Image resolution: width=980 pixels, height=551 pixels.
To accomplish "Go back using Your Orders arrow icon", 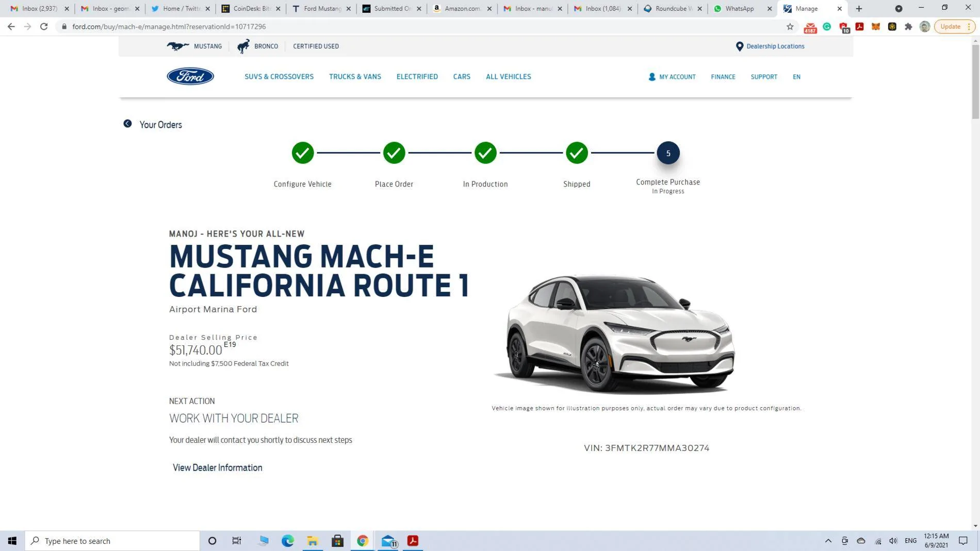I will tap(127, 124).
